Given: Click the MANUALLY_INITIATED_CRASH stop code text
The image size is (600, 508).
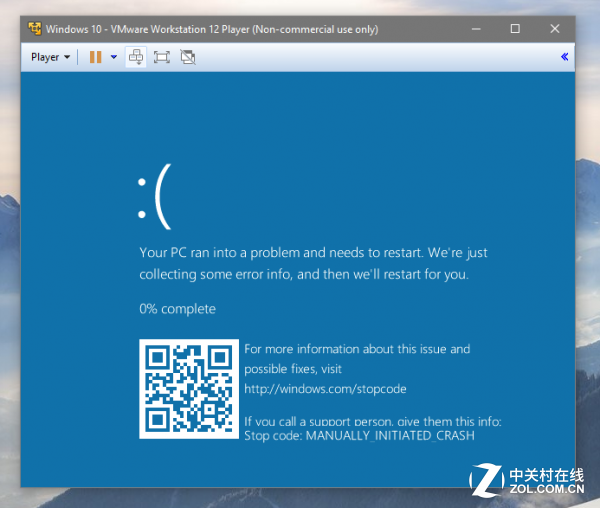Looking at the screenshot, I should [x=390, y=436].
